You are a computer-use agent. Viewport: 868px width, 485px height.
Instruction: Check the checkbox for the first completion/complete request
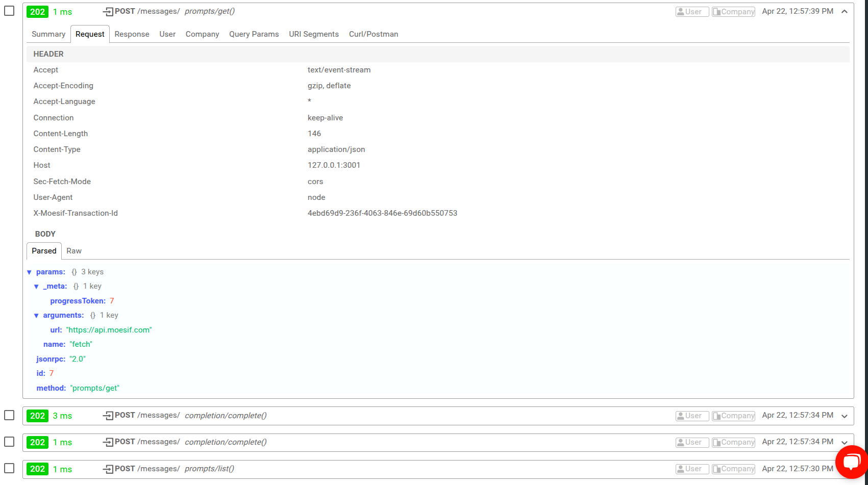tap(9, 415)
